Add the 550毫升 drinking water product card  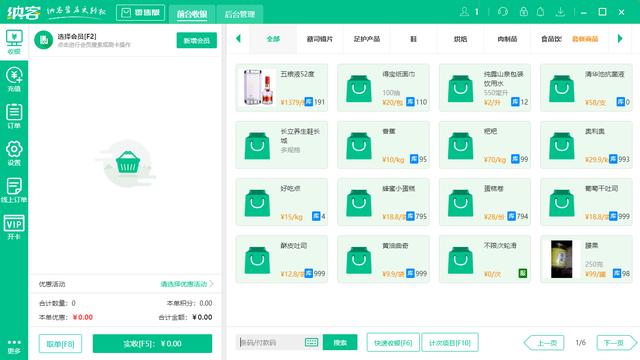(x=485, y=88)
